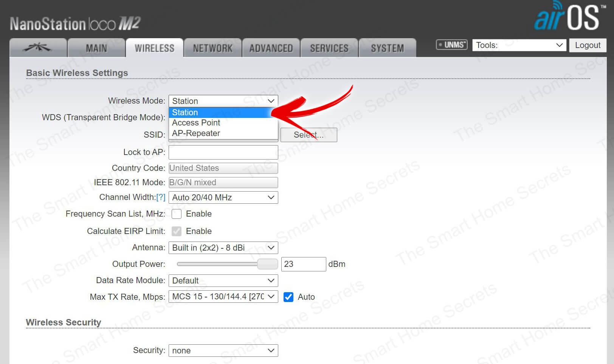Enable the Frequency Scan List checkbox
The image size is (614, 364).
pyautogui.click(x=177, y=214)
